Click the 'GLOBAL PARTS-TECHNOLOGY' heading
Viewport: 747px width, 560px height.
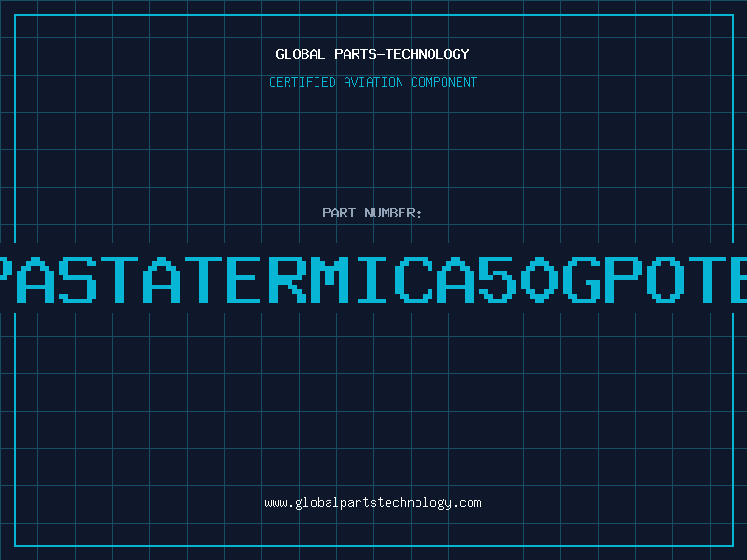tap(373, 54)
